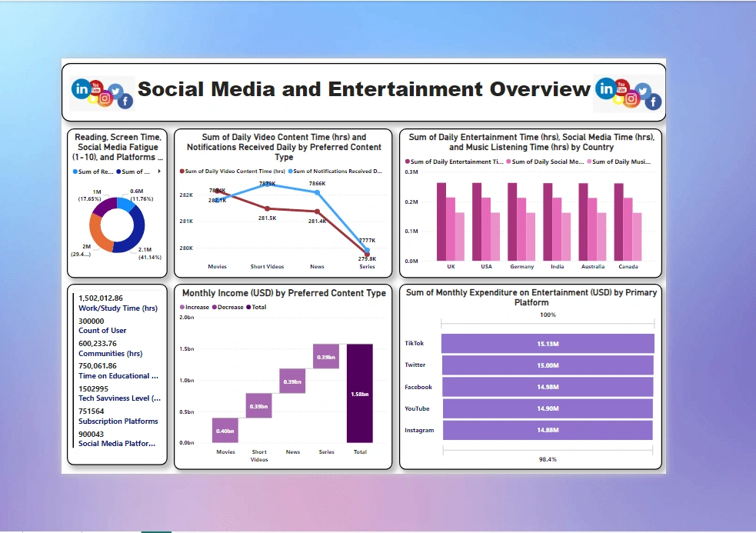Expand donut chart legend with the arrow
Viewport: 756px width, 533px height.
point(159,172)
